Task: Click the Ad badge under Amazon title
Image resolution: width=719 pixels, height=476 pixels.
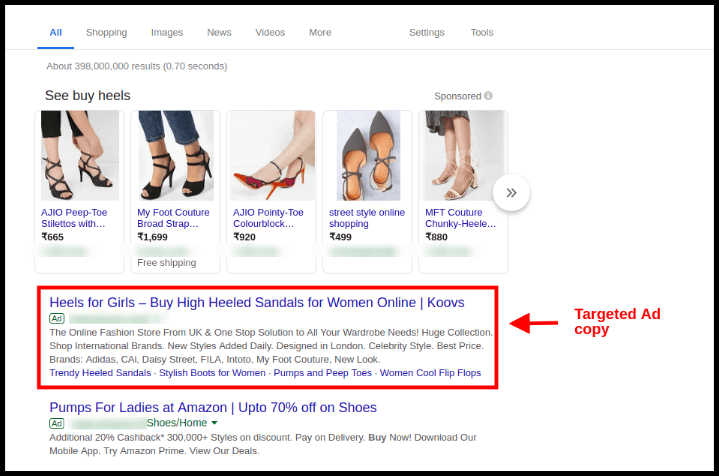Action: coord(57,423)
